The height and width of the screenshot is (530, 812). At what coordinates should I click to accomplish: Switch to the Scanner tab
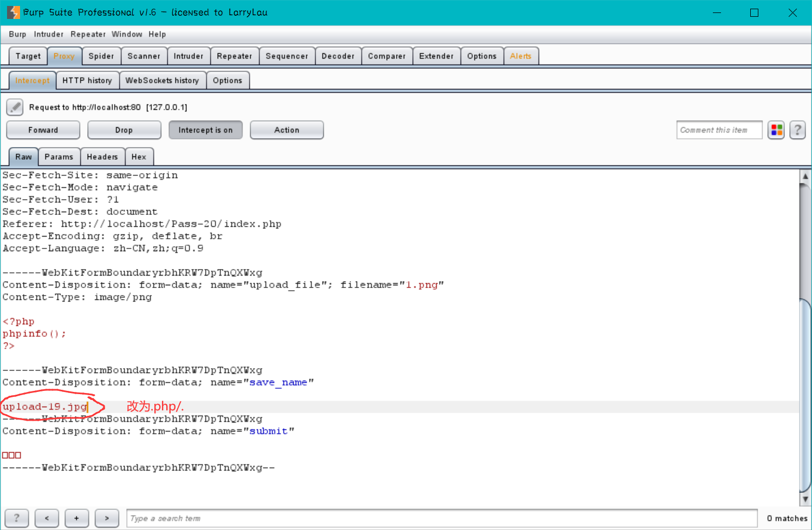(144, 56)
